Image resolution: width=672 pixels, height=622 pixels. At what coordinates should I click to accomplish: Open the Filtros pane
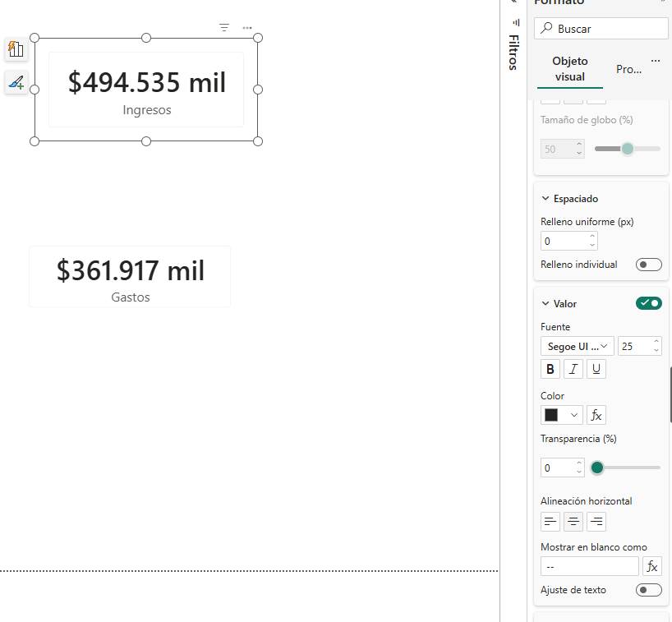click(513, 51)
